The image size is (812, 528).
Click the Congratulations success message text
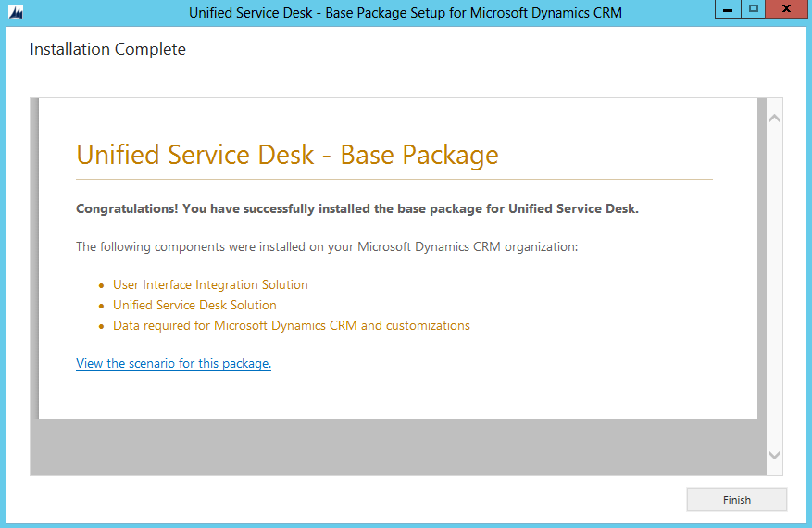point(356,209)
